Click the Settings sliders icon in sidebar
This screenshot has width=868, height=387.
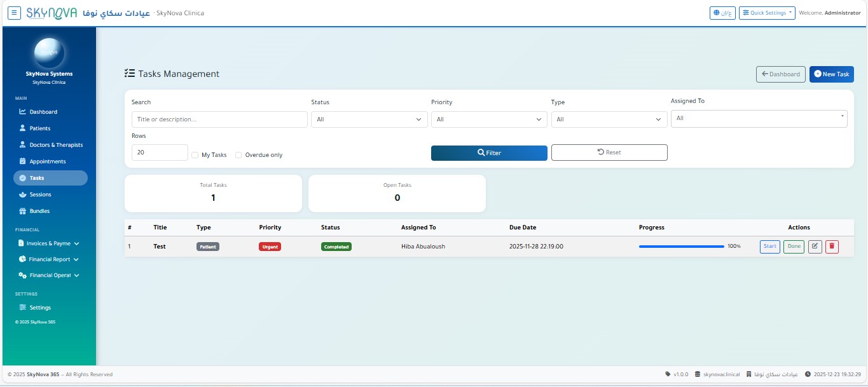(23, 308)
